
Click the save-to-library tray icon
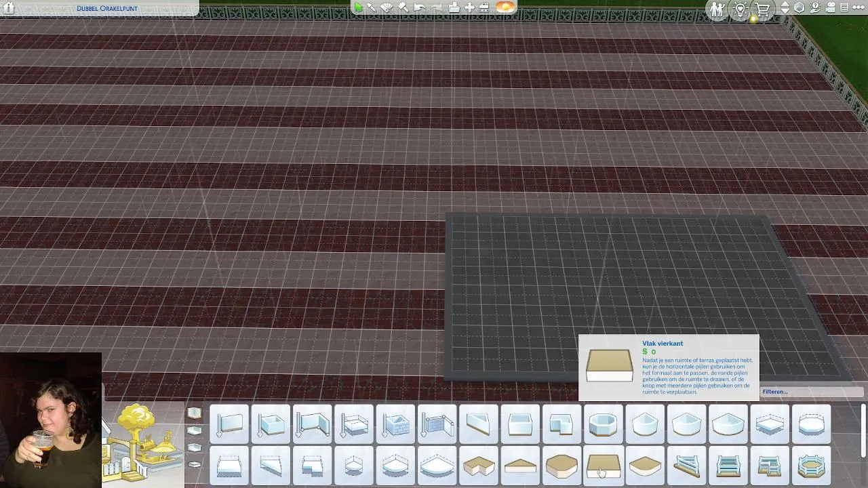pyautogui.click(x=454, y=7)
